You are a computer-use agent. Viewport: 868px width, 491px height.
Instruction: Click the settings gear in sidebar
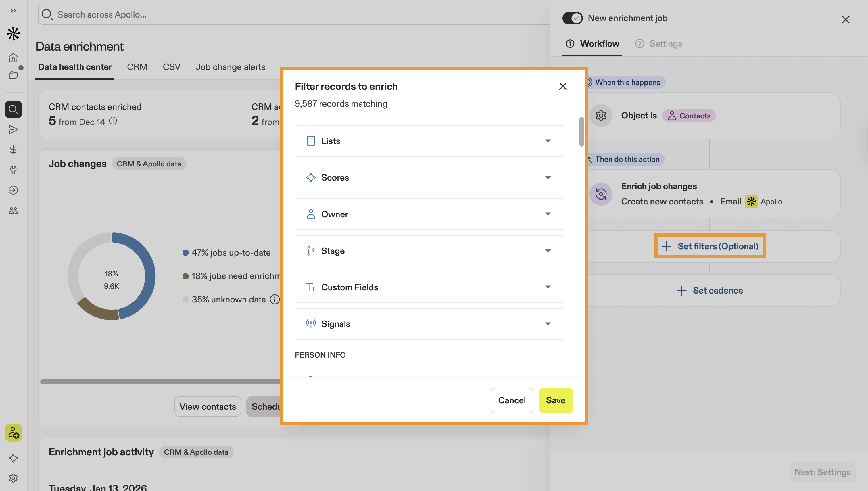(x=13, y=478)
